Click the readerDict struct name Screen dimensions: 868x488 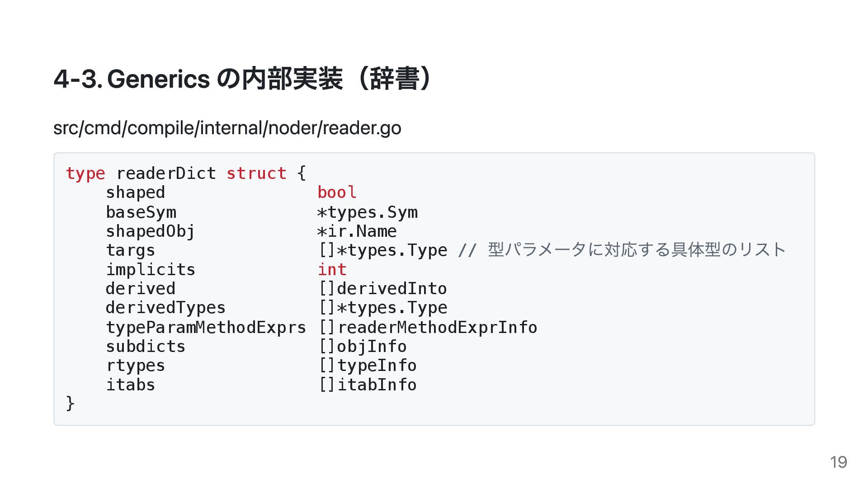click(166, 174)
